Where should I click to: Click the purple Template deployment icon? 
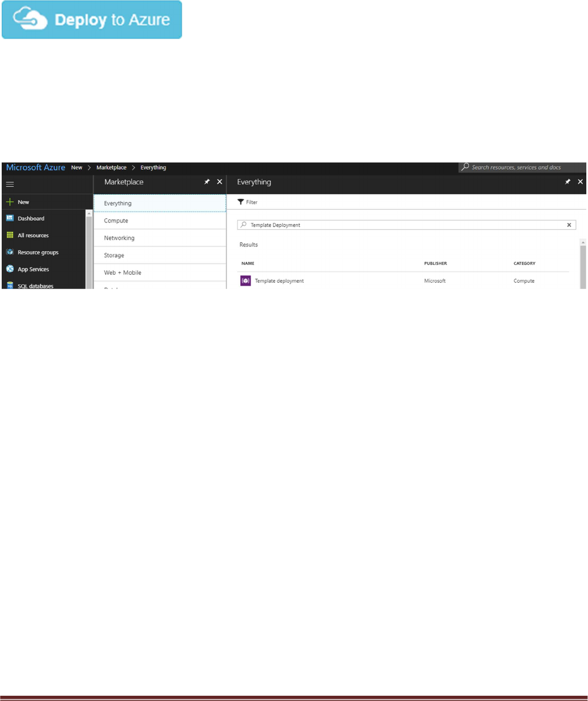(245, 281)
